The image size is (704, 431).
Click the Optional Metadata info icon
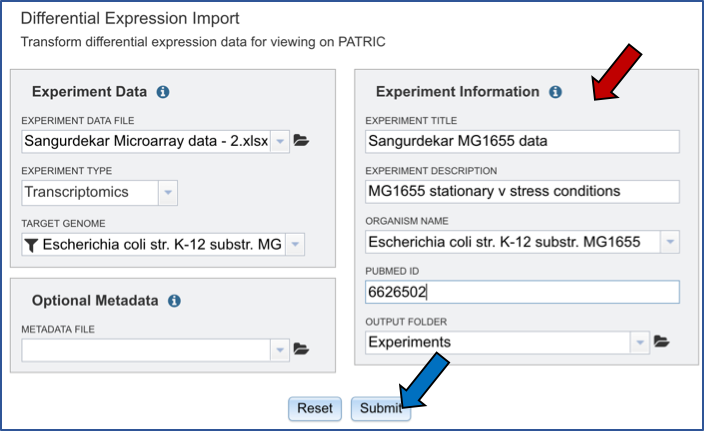click(174, 300)
